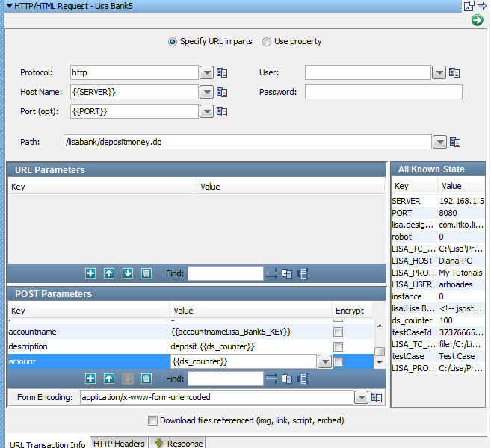The height and width of the screenshot is (448, 491).
Task: Open the Host Name dropdown
Action: tap(207, 93)
